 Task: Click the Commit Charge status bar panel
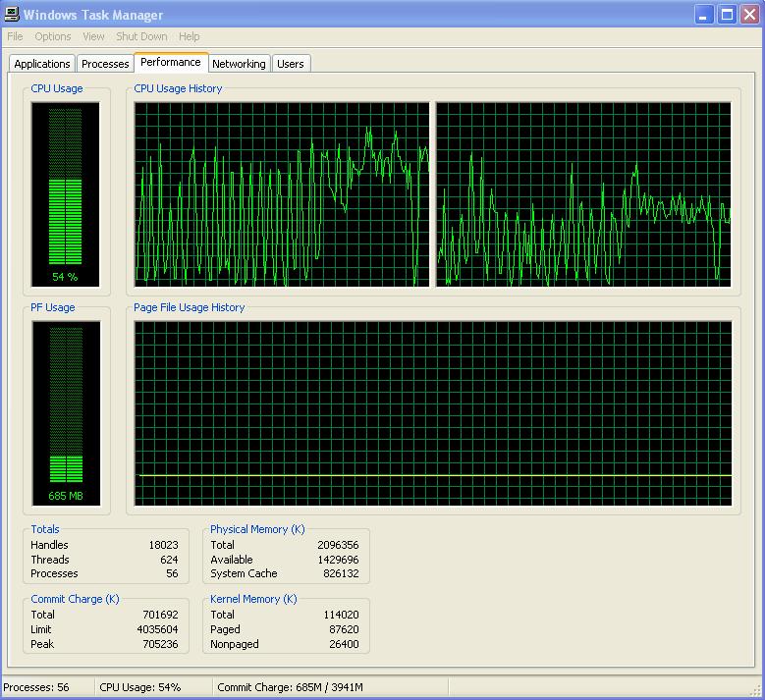290,687
